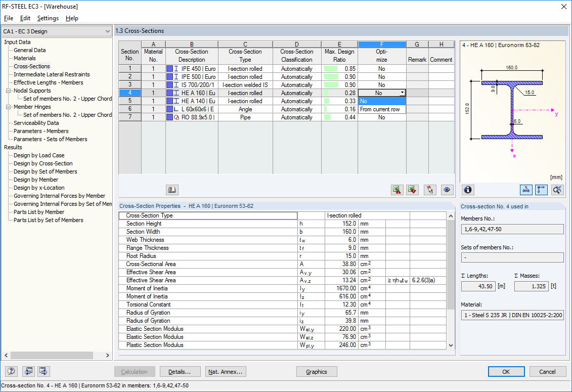The width and height of the screenshot is (572, 392).
Task: Click the 'IS 700/200/1' description cell
Action: (192, 84)
